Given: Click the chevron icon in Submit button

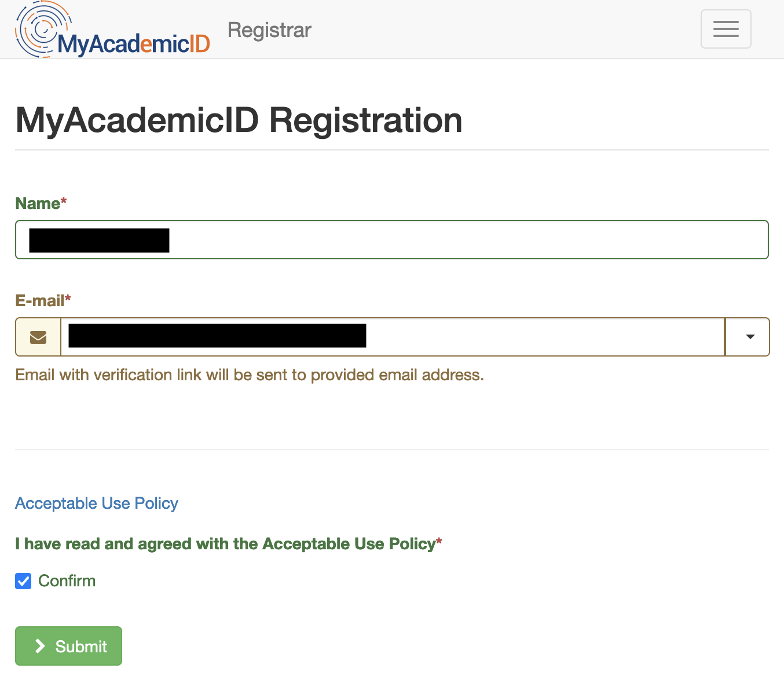Looking at the screenshot, I should pyautogui.click(x=40, y=646).
